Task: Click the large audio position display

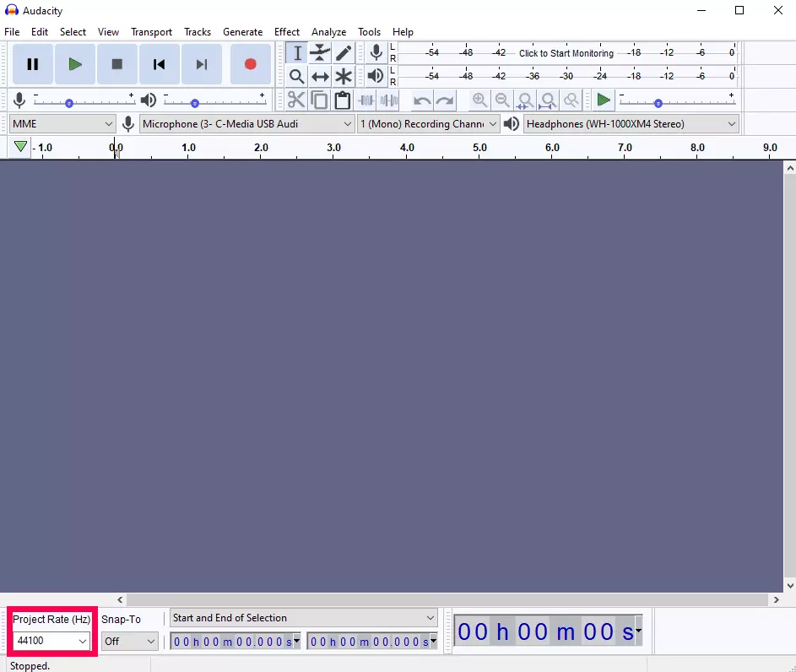Action: (545, 631)
